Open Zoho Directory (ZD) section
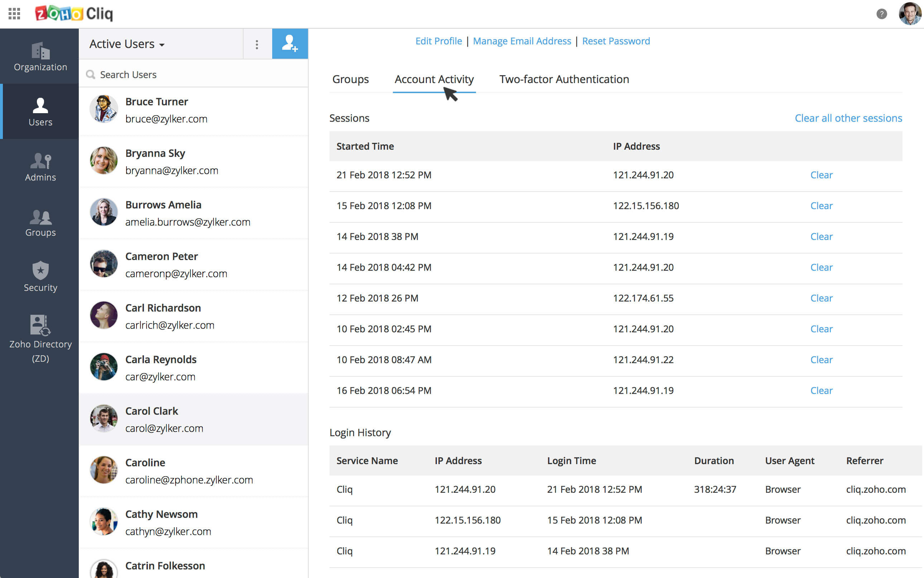This screenshot has width=924, height=578. [40, 339]
